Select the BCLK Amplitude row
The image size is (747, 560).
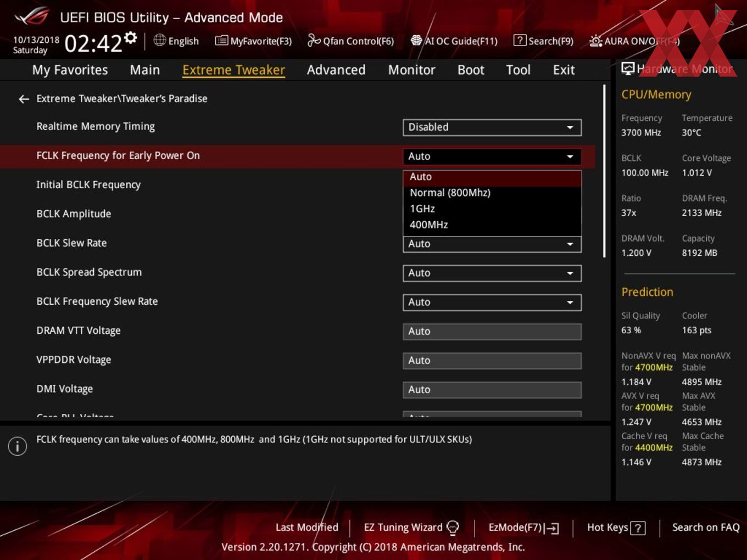click(x=74, y=214)
